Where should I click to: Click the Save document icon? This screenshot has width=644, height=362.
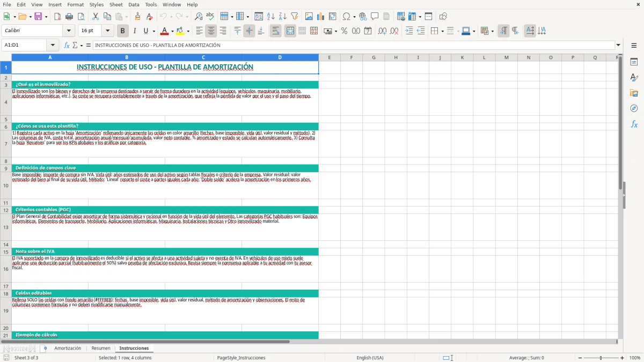click(38, 17)
